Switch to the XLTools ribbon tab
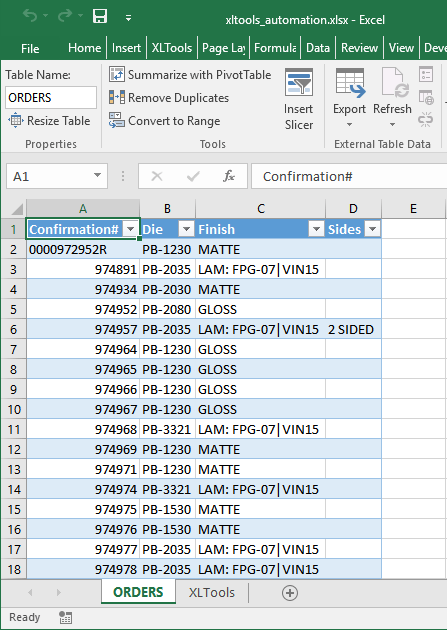Viewport: 447px width, 630px height. pyautogui.click(x=172, y=48)
